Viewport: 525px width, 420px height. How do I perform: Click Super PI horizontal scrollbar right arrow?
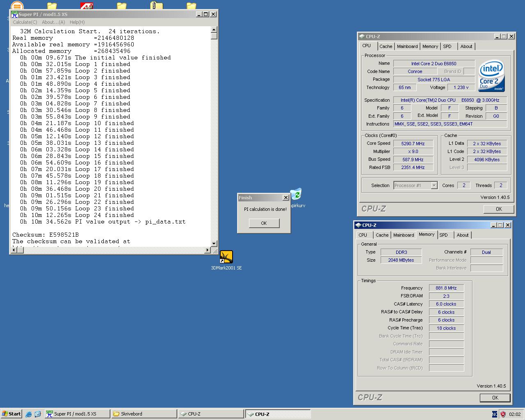(207, 250)
